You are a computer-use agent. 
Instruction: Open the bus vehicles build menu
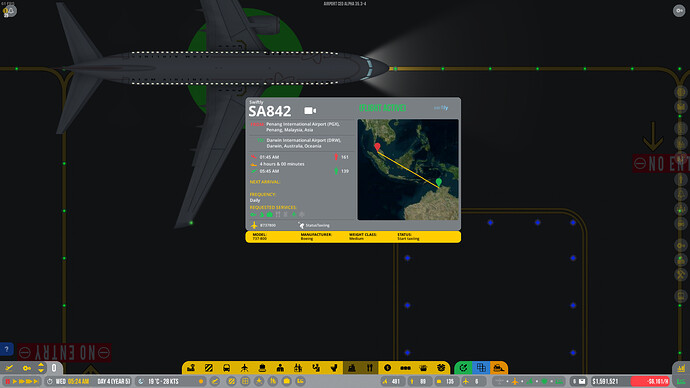click(226, 368)
